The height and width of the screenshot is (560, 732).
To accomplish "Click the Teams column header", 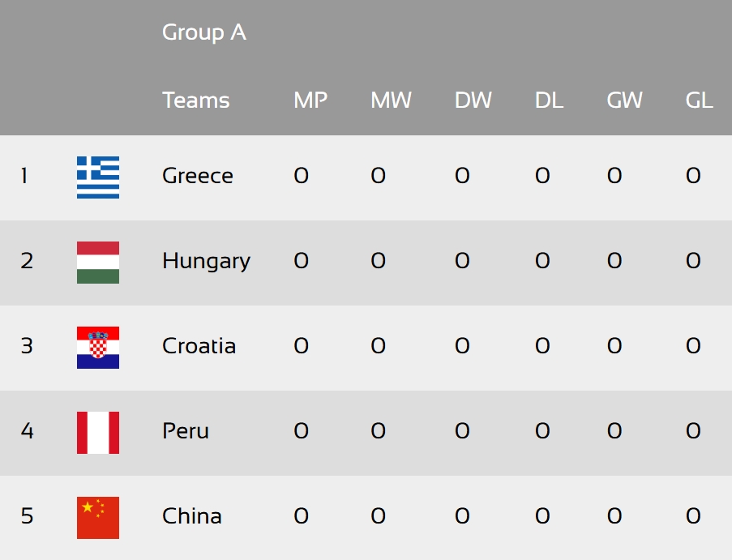I will tap(195, 100).
